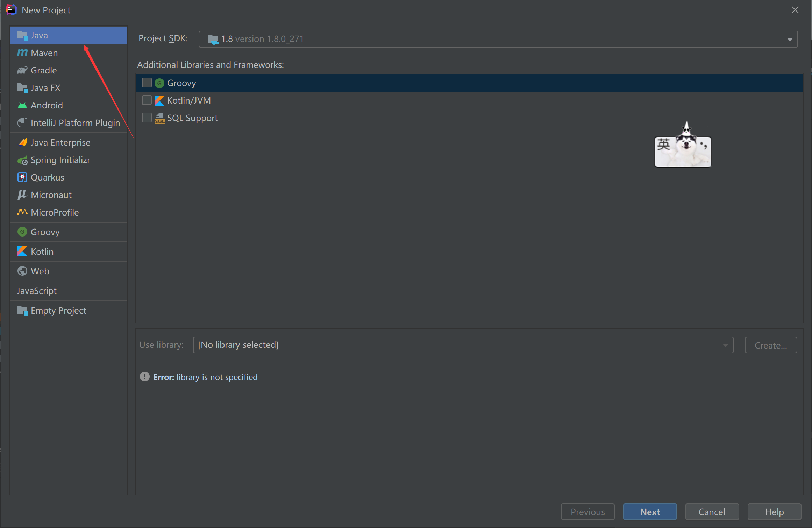The height and width of the screenshot is (528, 812).
Task: Select the JavaScript project type
Action: [37, 291]
